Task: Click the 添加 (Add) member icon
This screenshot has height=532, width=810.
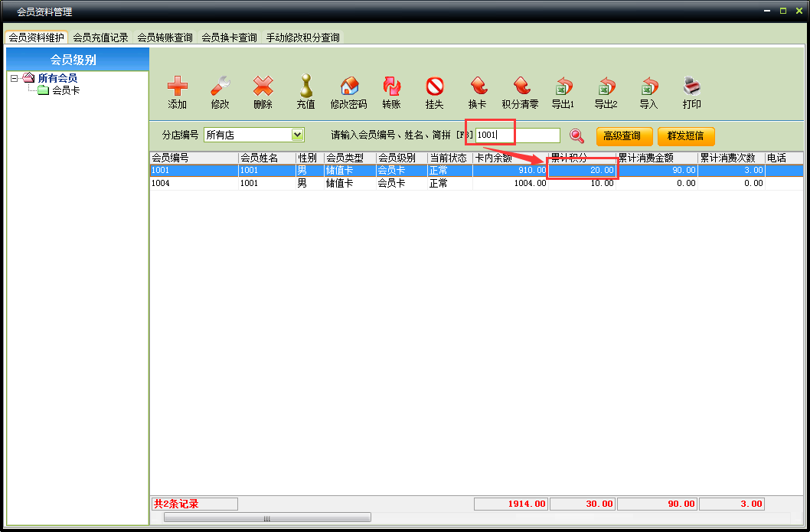Action: tap(177, 86)
